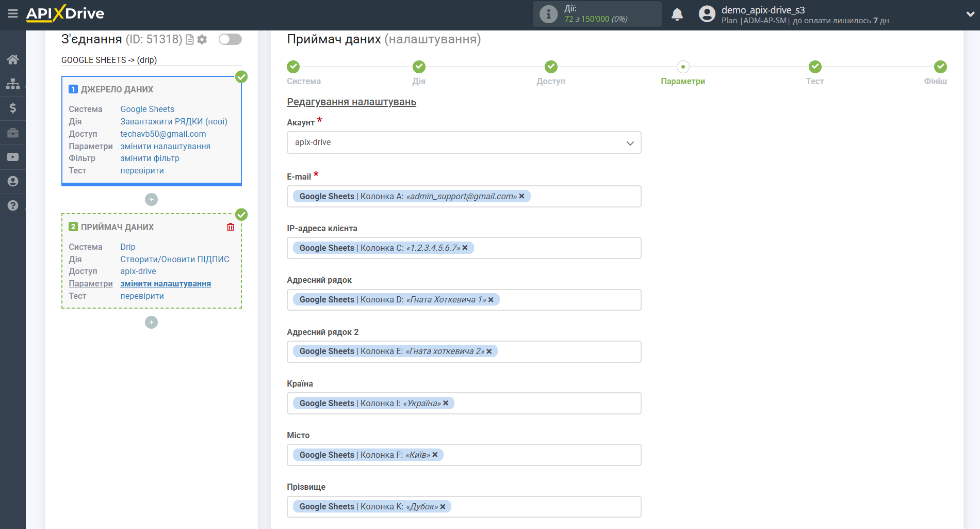980x529 pixels.
Task: Go to the Дія step
Action: pos(419,67)
